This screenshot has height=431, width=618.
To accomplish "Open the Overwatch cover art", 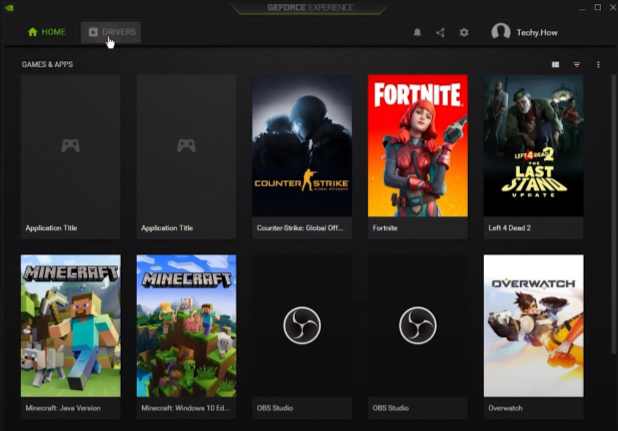I will pos(534,325).
